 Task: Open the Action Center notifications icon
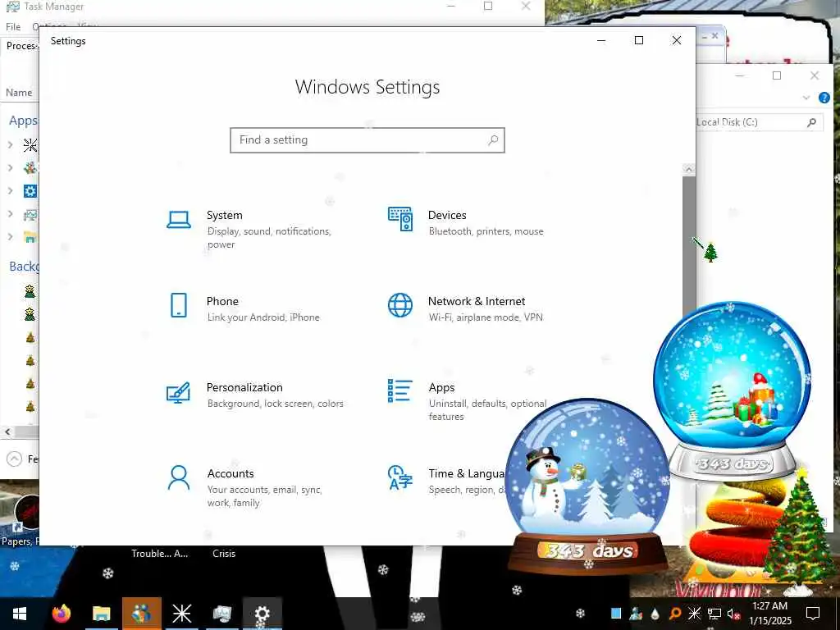(x=813, y=614)
